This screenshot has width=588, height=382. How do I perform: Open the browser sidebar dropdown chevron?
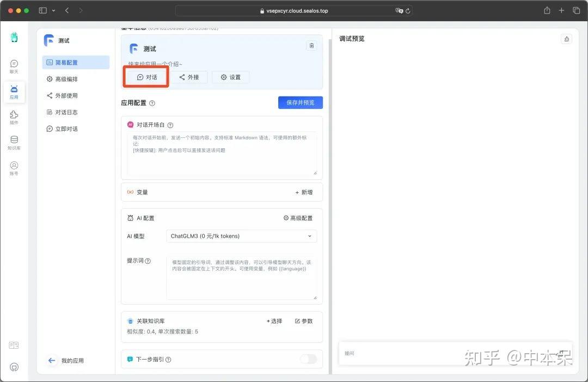point(54,10)
